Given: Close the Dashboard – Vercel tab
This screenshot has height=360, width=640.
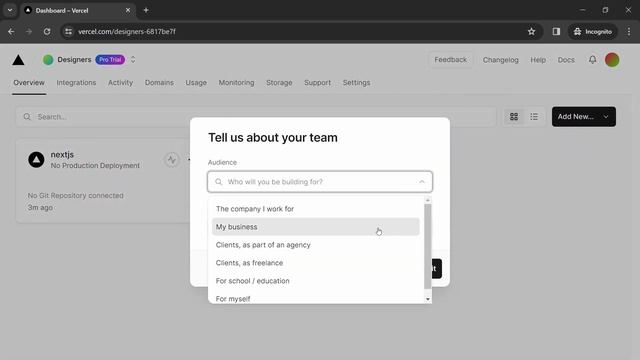Looking at the screenshot, I should point(128,10).
